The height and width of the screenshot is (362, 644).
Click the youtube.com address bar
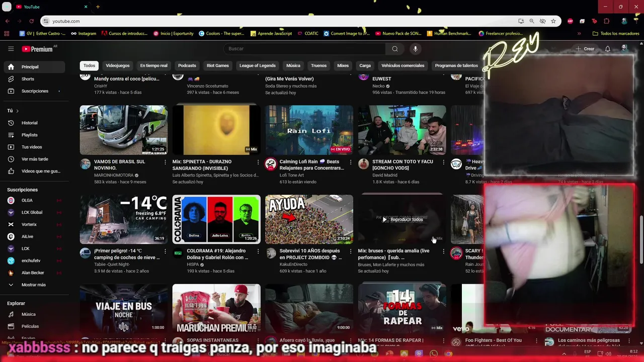pos(282,21)
